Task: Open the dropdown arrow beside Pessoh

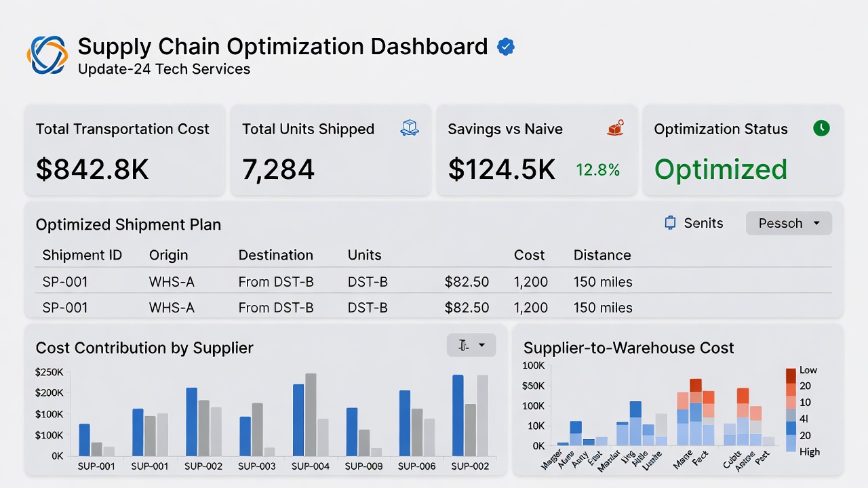Action: tap(816, 223)
